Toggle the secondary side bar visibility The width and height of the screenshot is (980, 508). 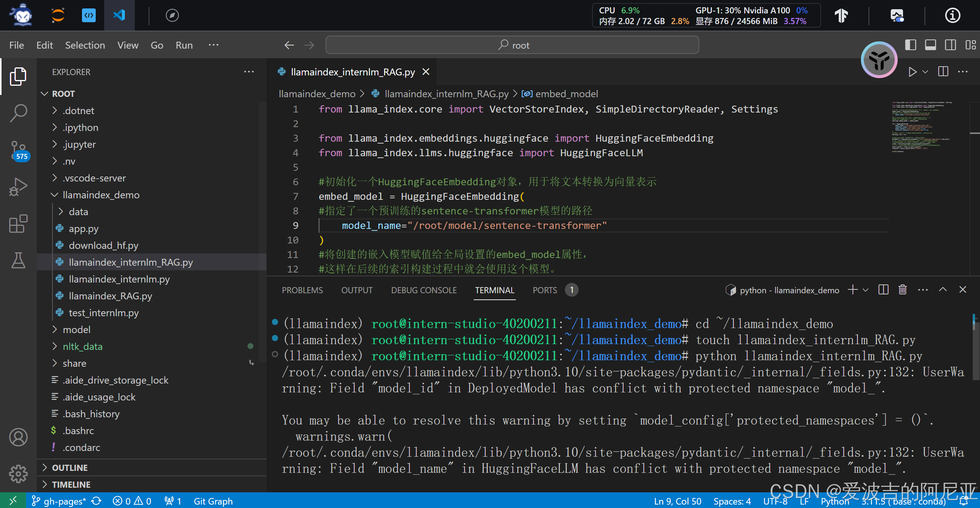tap(950, 45)
